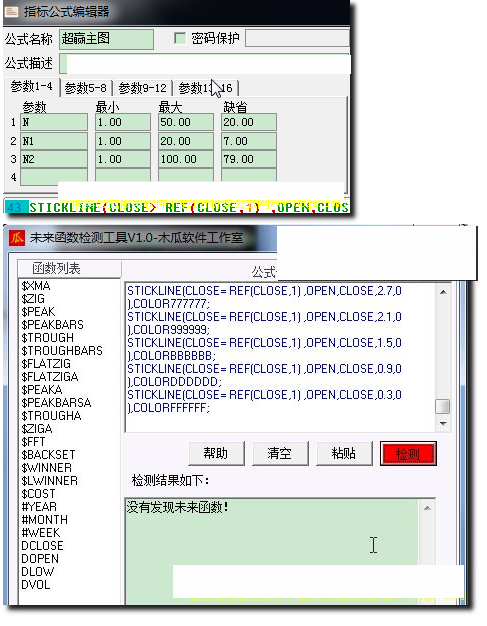
Task: Select $XMA in the function list
Action: pos(36,286)
